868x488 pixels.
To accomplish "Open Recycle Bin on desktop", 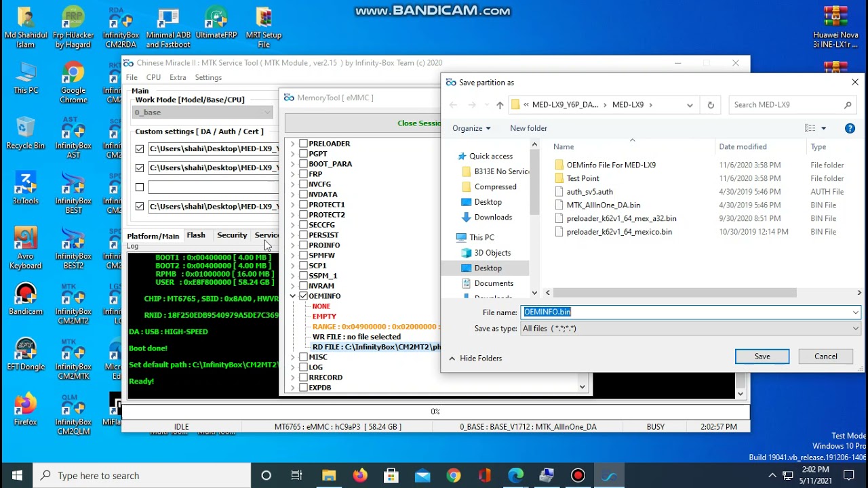I will (26, 133).
